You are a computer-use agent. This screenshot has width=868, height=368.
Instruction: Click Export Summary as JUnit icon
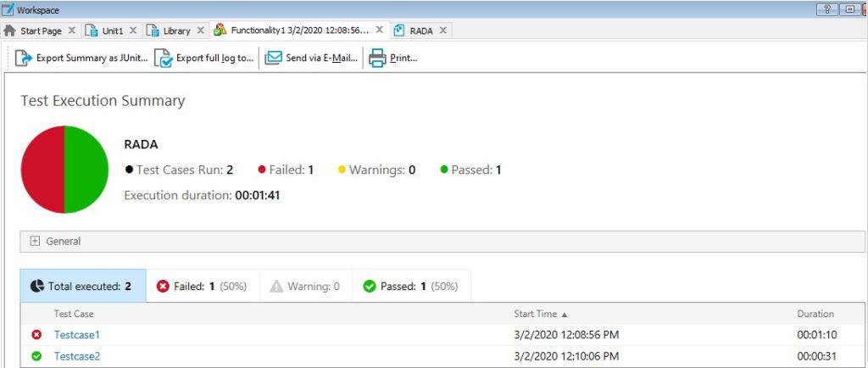tap(23, 59)
